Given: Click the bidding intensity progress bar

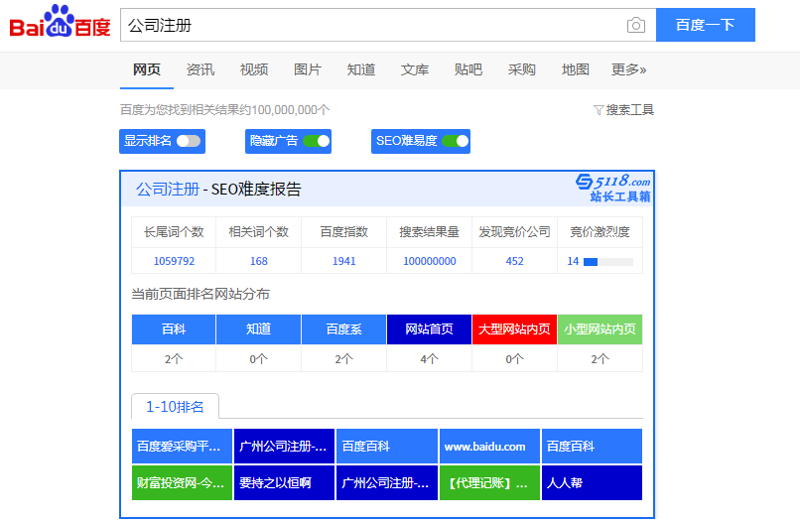Looking at the screenshot, I should pyautogui.click(x=608, y=262).
